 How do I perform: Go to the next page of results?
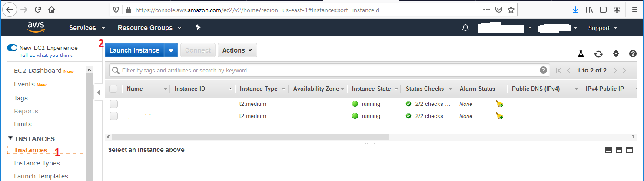pos(615,70)
